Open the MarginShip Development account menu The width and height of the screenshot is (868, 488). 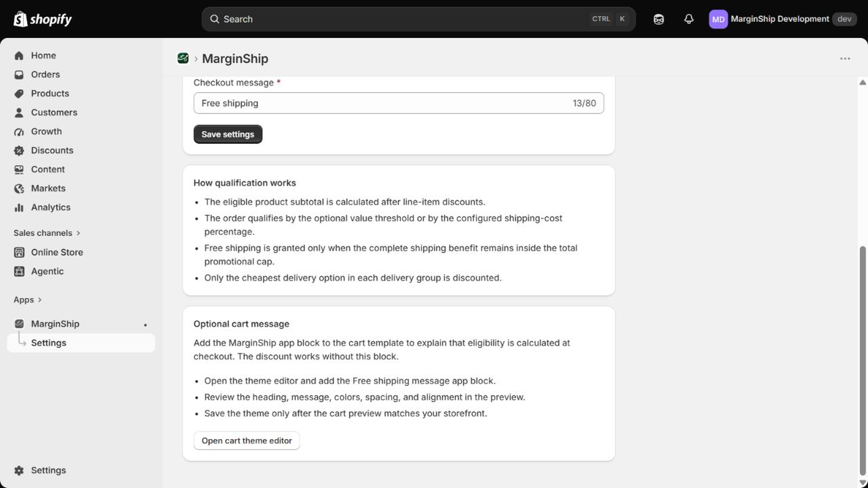click(x=782, y=19)
